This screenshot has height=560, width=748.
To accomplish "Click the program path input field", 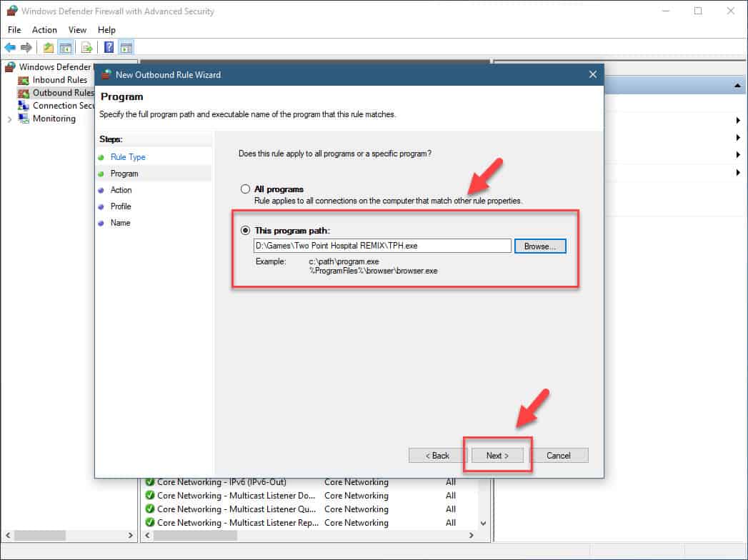I will [382, 246].
